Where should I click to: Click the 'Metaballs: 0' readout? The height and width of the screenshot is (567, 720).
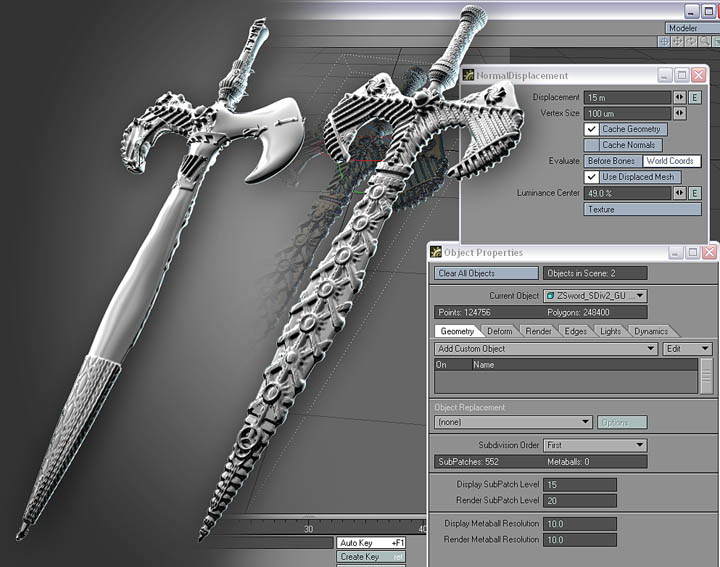click(x=568, y=462)
